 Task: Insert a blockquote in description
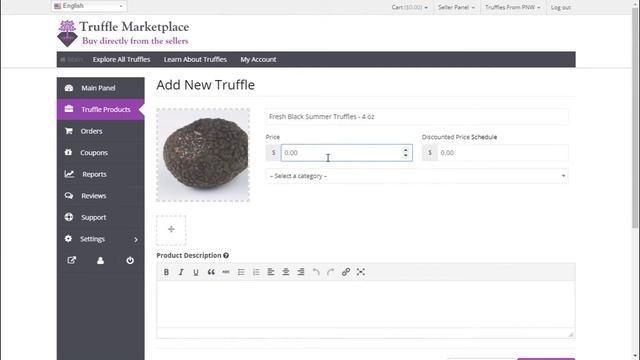click(x=211, y=272)
